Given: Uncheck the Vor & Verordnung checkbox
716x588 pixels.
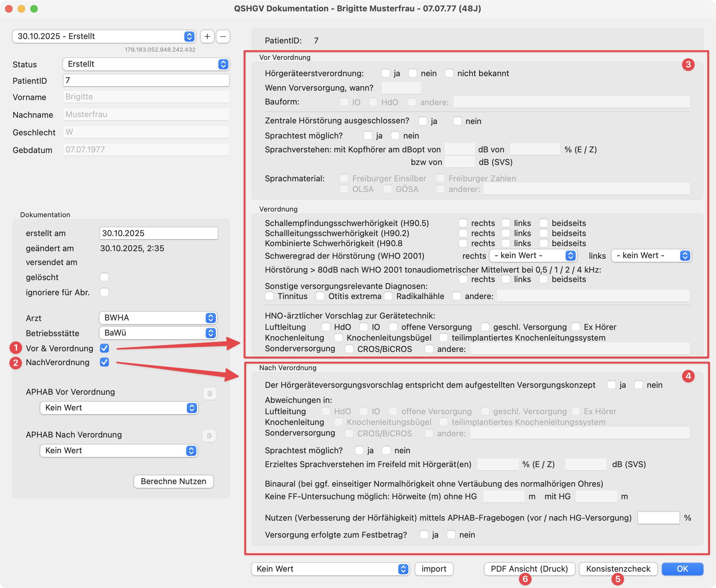Looking at the screenshot, I should (104, 348).
